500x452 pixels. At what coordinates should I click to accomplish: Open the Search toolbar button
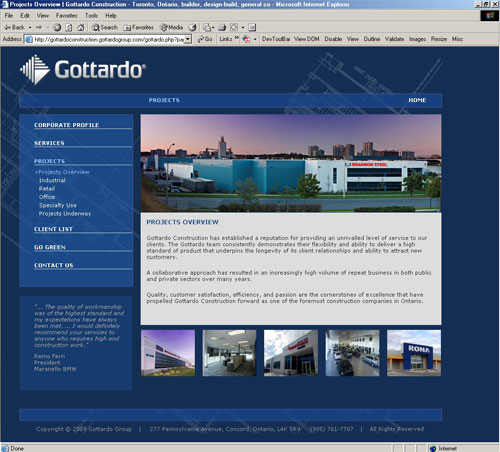[105, 27]
